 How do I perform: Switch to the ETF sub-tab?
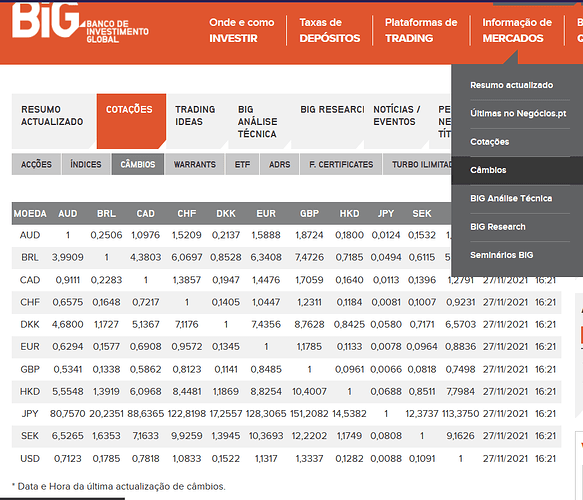(242, 164)
